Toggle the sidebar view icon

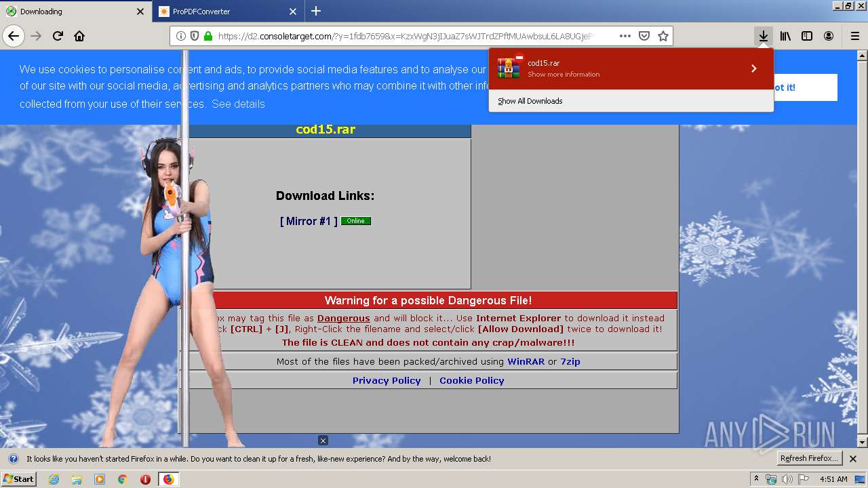coord(807,36)
